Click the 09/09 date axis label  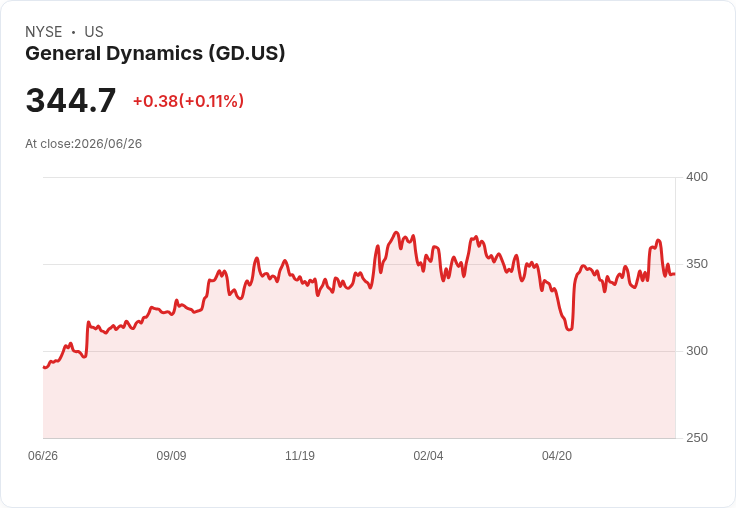click(171, 456)
